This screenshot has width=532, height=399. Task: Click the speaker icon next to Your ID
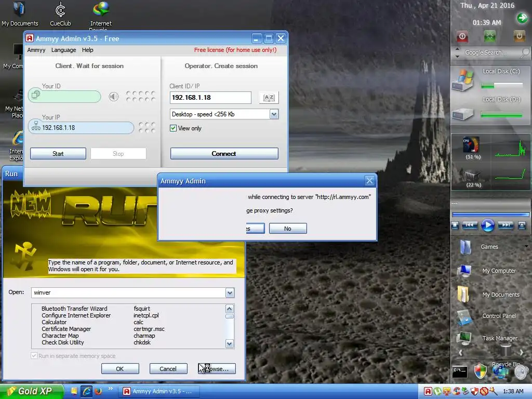[x=114, y=97]
